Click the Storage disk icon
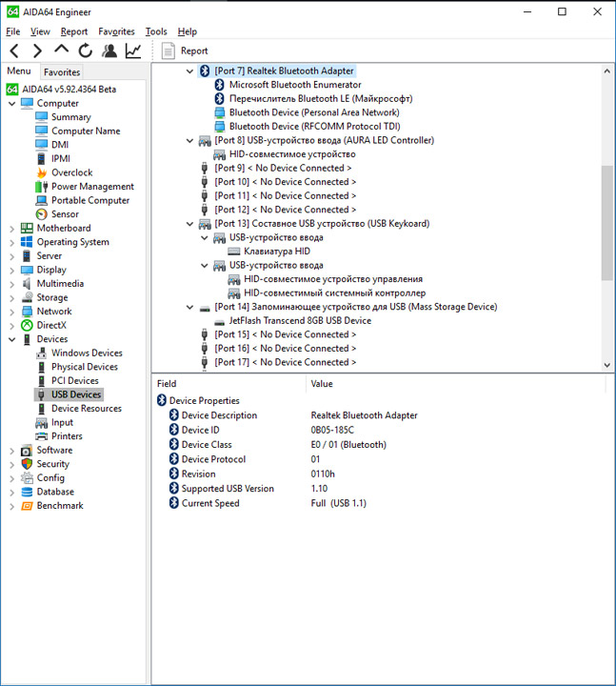616x686 pixels. pyautogui.click(x=27, y=297)
